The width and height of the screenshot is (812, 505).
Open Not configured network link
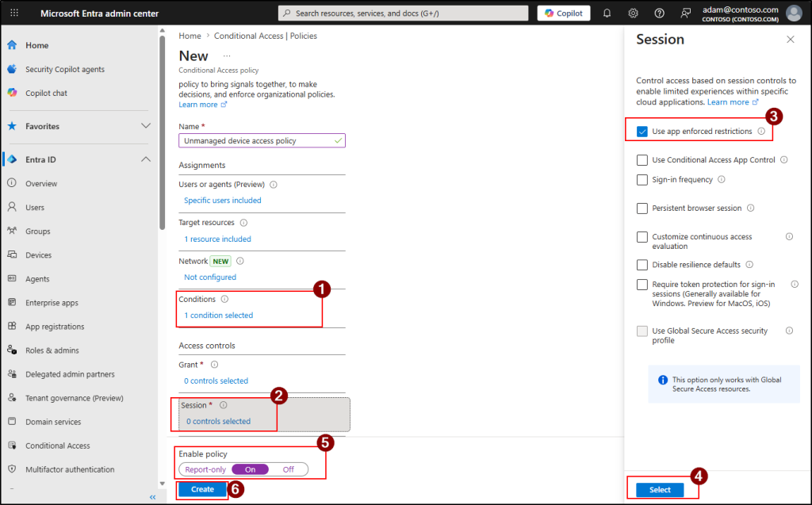(210, 277)
